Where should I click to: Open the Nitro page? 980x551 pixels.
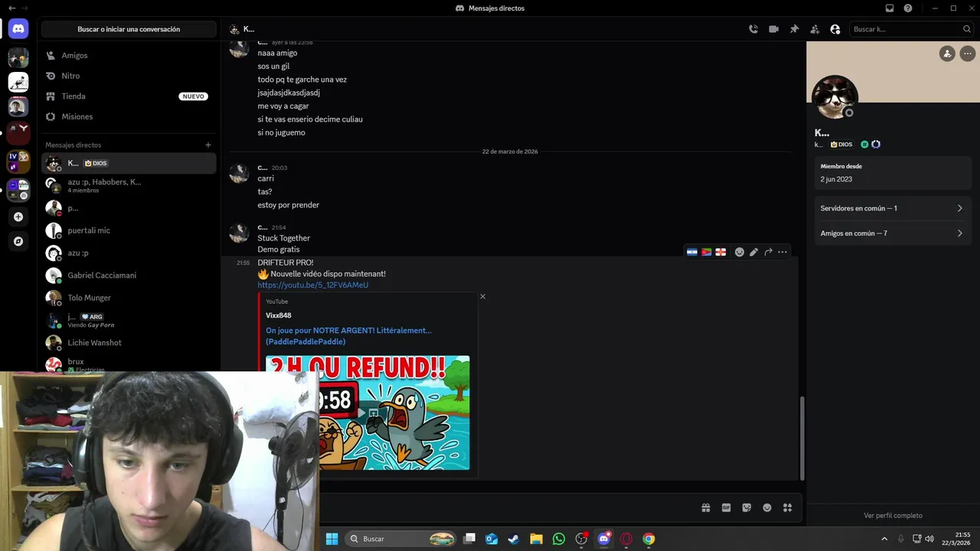click(x=129, y=76)
